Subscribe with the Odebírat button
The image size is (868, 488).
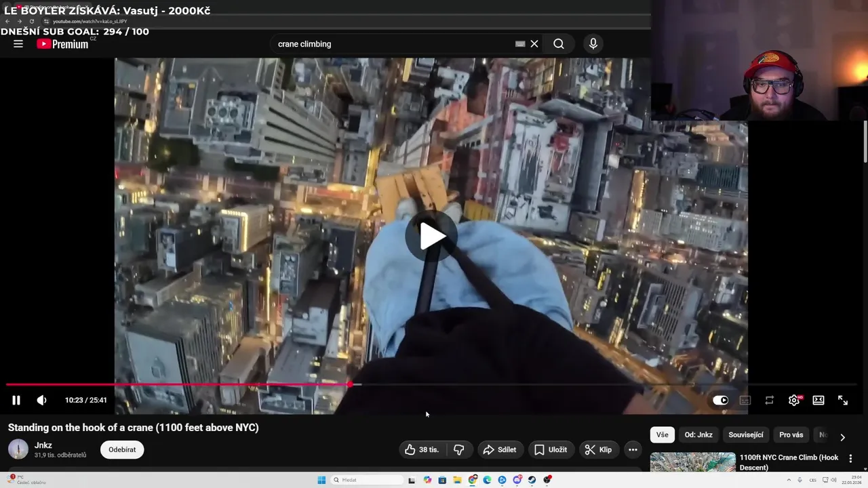122,449
